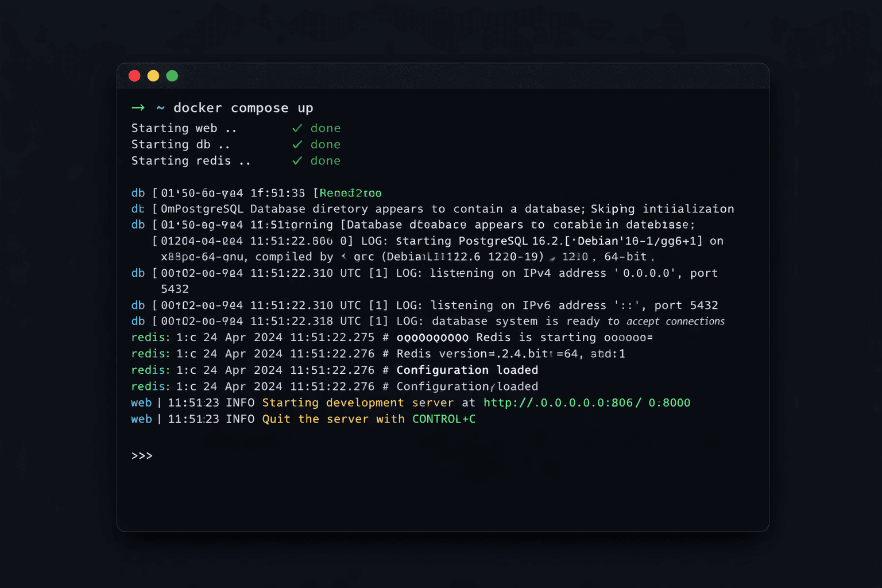The image size is (882, 588).
Task: Click the checkmark on the Starting redis row
Action: [297, 161]
